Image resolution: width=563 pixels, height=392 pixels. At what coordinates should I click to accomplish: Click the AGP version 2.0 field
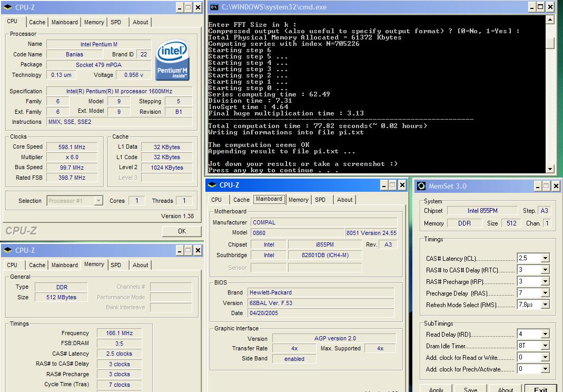click(x=334, y=338)
